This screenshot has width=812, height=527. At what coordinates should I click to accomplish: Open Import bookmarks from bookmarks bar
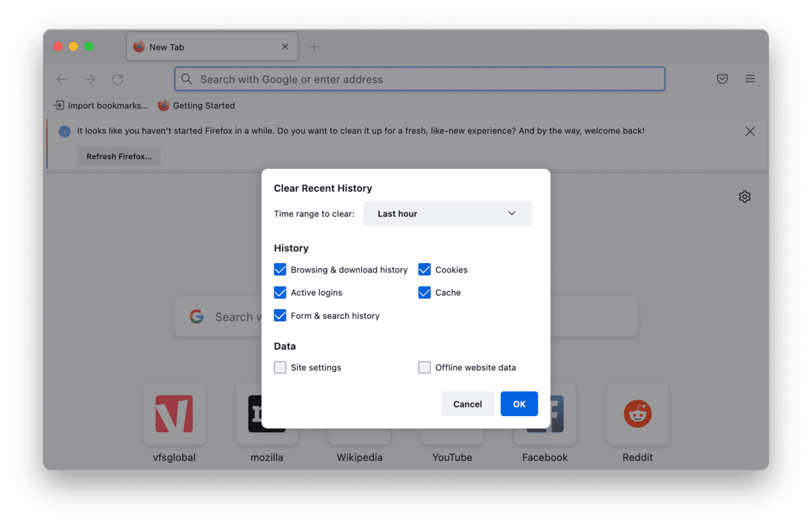click(x=101, y=106)
